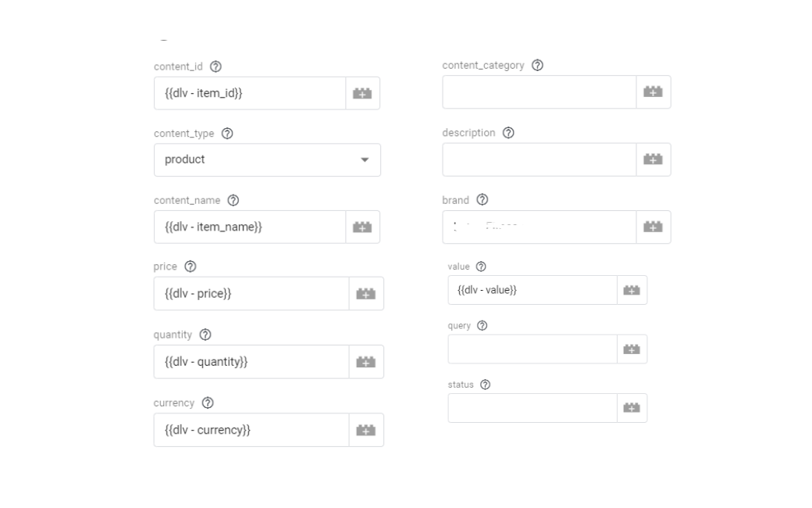Viewport: 812px width, 508px height.
Task: Click variable picker icon beside currency field
Action: (x=365, y=430)
